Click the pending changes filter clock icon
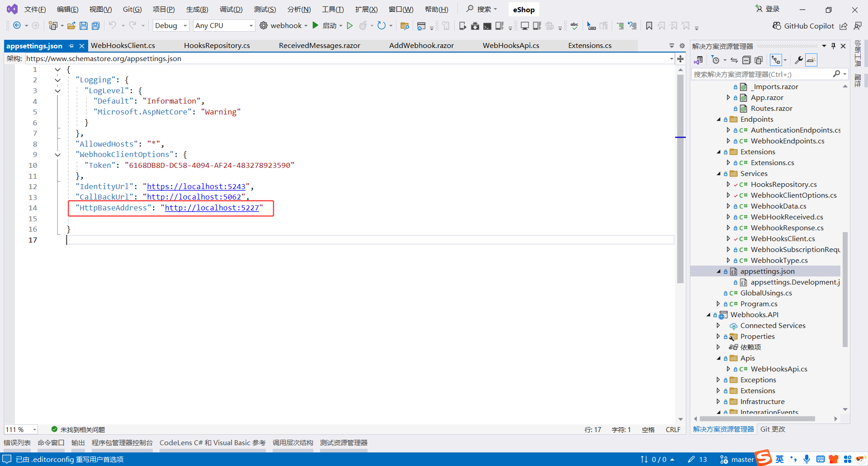The height and width of the screenshot is (466, 868). (x=715, y=60)
